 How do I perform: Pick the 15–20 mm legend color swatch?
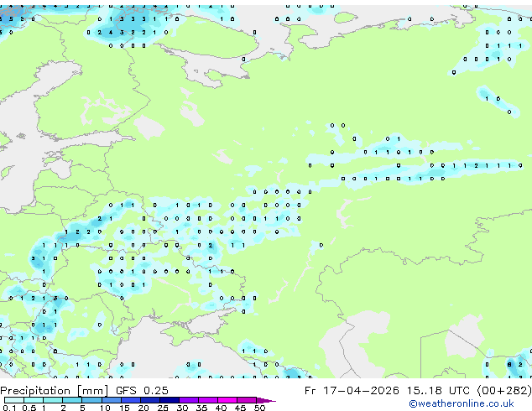pos(130,400)
